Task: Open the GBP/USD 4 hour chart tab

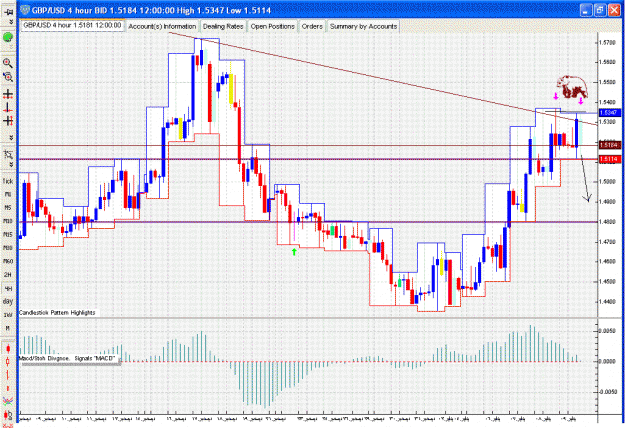Action: point(72,25)
